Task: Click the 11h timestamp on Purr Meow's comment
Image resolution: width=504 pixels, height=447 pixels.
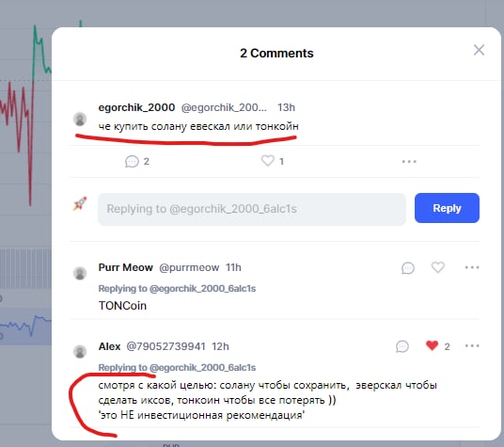Action: click(233, 267)
